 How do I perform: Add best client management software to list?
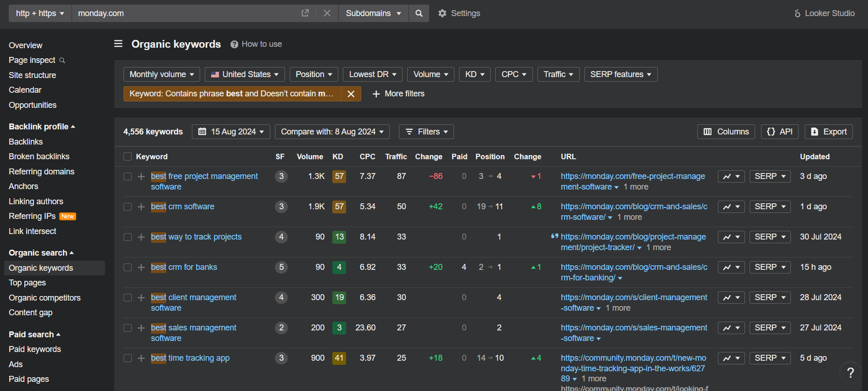141,298
